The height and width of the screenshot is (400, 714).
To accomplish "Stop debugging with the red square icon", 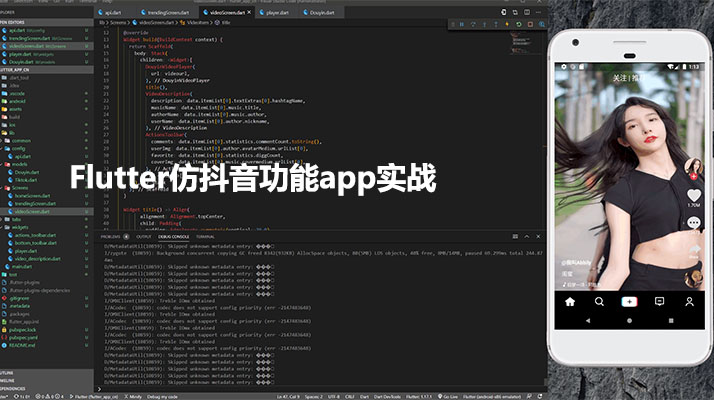I will pyautogui.click(x=530, y=24).
